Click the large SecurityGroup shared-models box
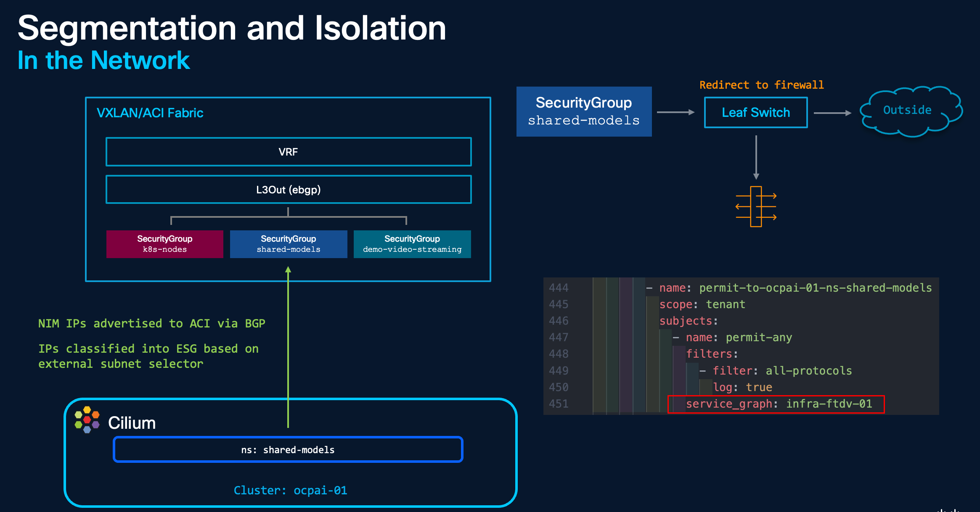The image size is (980, 512). click(x=584, y=111)
